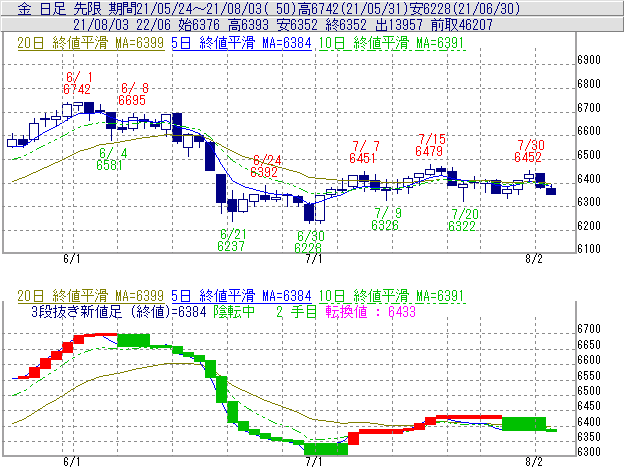Screen dimensions: 624x475
Task: Click the 陰転中 status text
Action: click(234, 311)
